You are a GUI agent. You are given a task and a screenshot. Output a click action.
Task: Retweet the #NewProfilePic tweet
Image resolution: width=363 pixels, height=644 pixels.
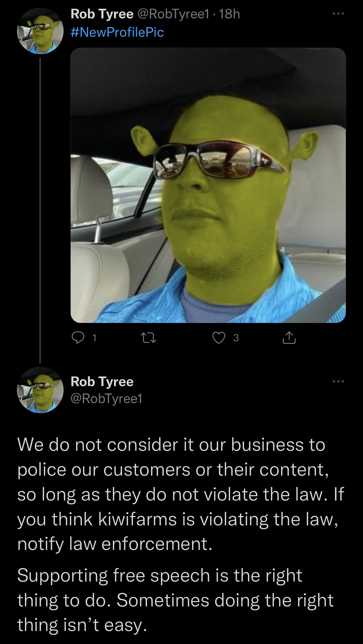pyautogui.click(x=149, y=338)
